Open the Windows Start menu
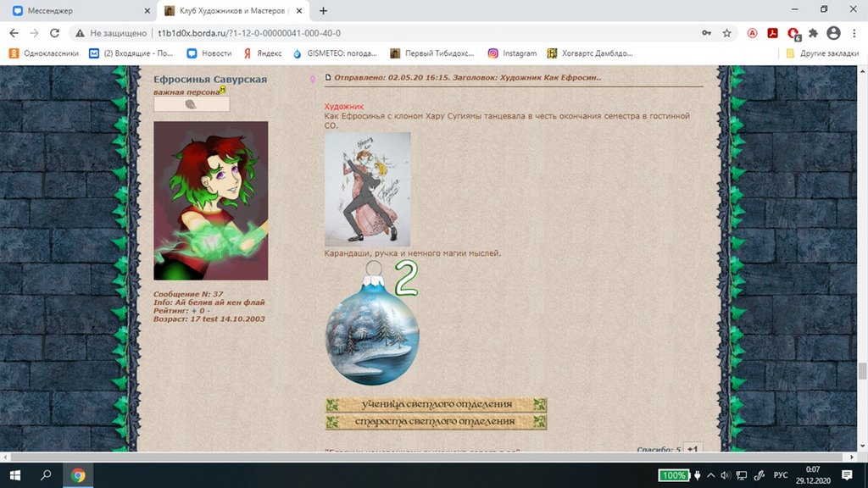Image resolution: width=868 pixels, height=488 pixels. [15, 475]
